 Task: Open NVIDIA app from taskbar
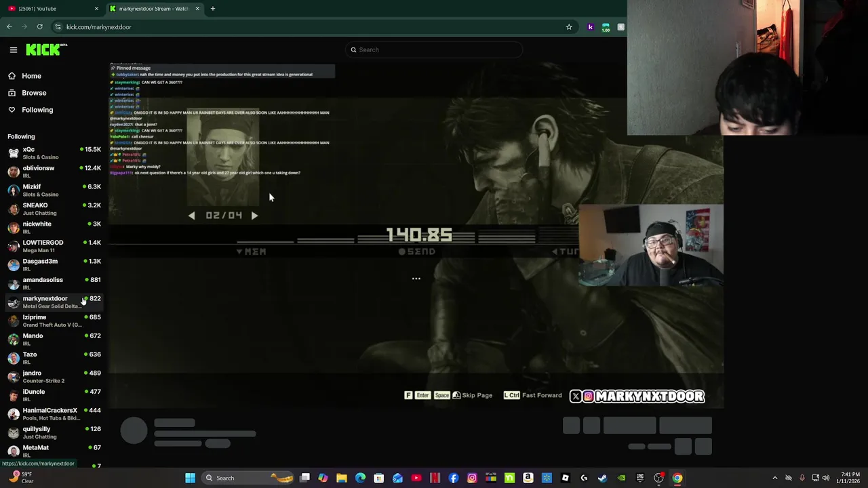tap(621, 478)
